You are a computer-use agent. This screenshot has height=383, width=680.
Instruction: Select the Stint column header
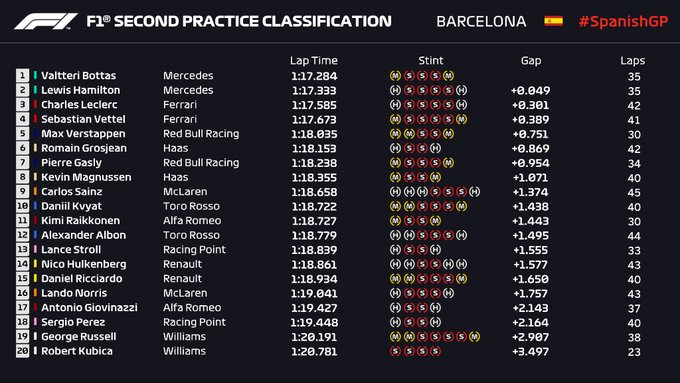coord(431,60)
